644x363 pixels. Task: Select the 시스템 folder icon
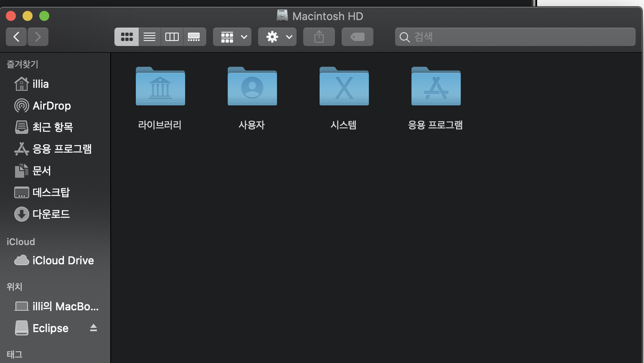click(344, 86)
